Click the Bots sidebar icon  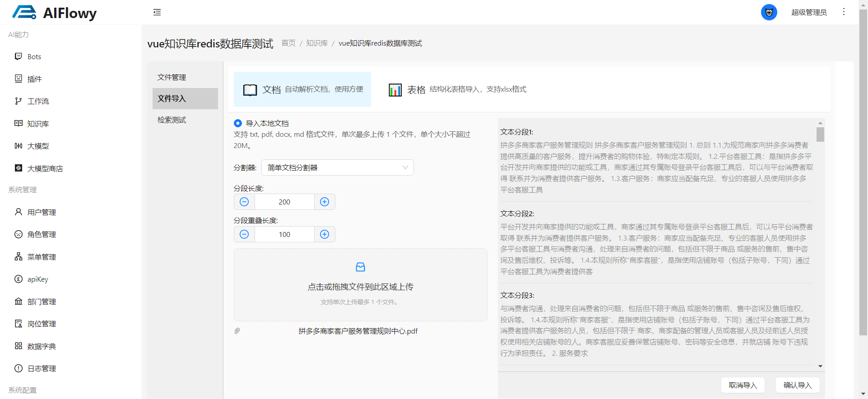pyautogui.click(x=19, y=56)
